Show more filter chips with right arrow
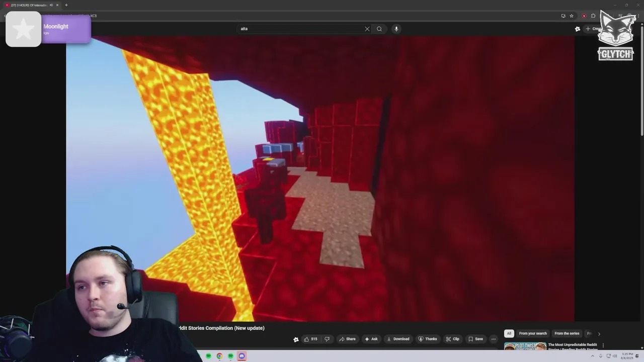 tap(599, 334)
